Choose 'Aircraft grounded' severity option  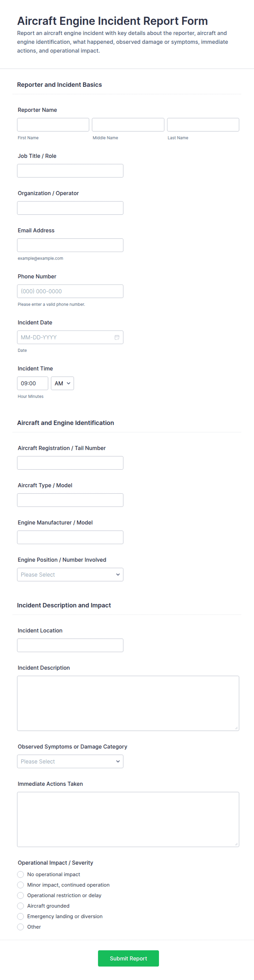20,906
